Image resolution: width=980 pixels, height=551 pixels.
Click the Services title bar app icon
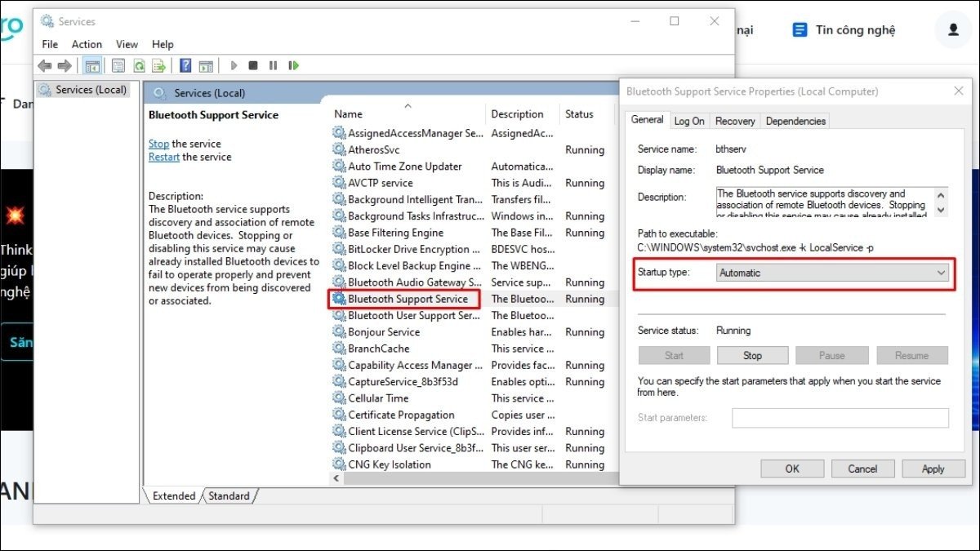(47, 21)
